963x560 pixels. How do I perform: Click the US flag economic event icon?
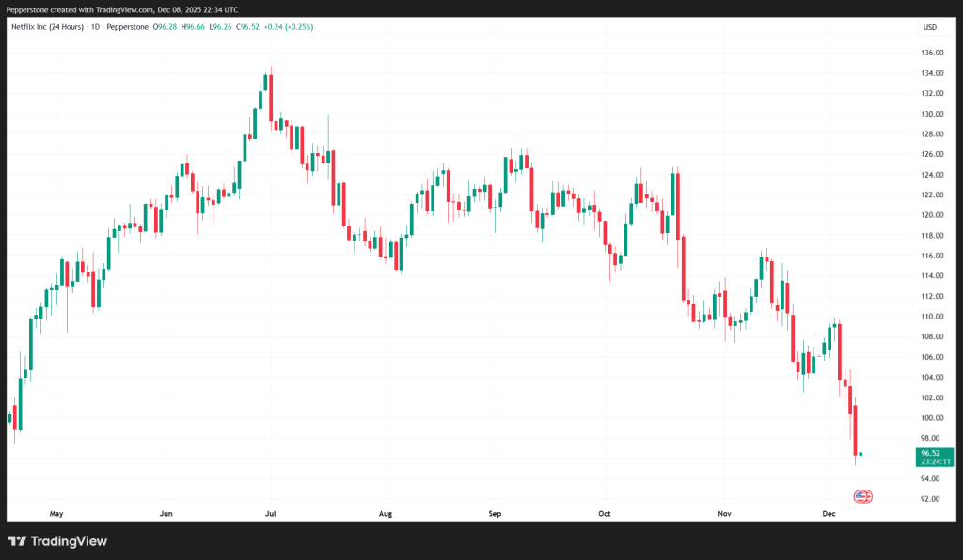click(x=862, y=496)
